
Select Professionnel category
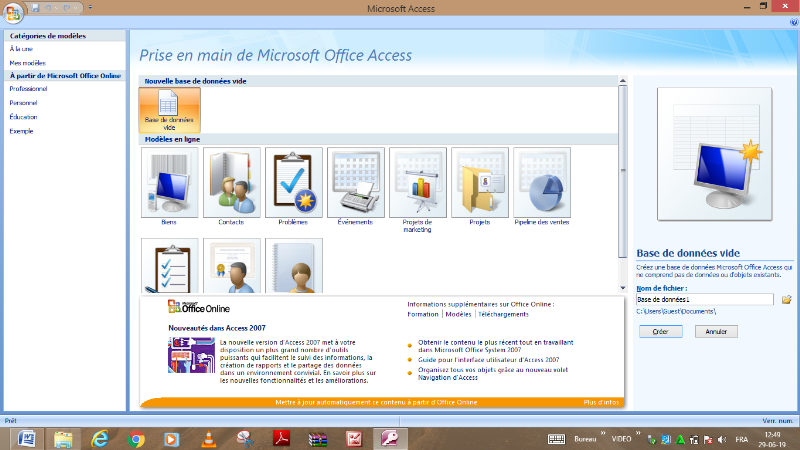(x=28, y=89)
